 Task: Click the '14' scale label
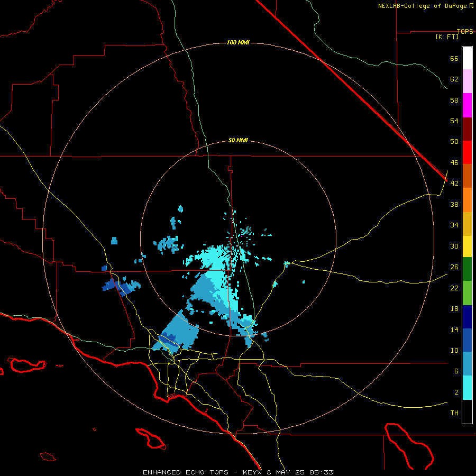[x=454, y=329]
